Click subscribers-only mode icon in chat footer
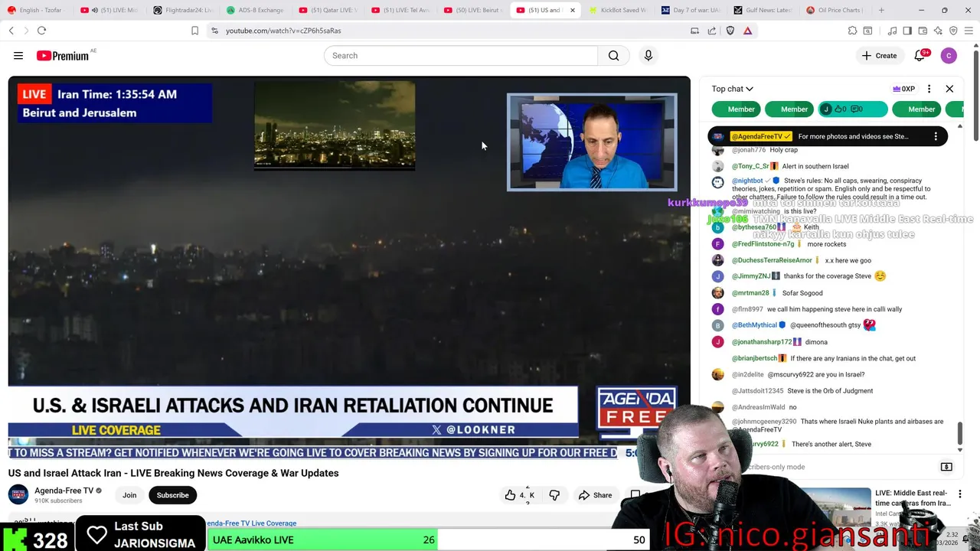 pos(946,467)
